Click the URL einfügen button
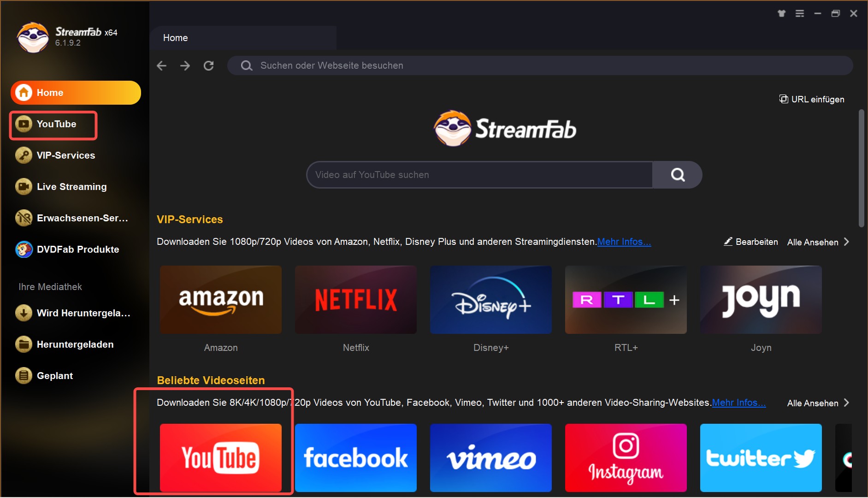 [812, 99]
